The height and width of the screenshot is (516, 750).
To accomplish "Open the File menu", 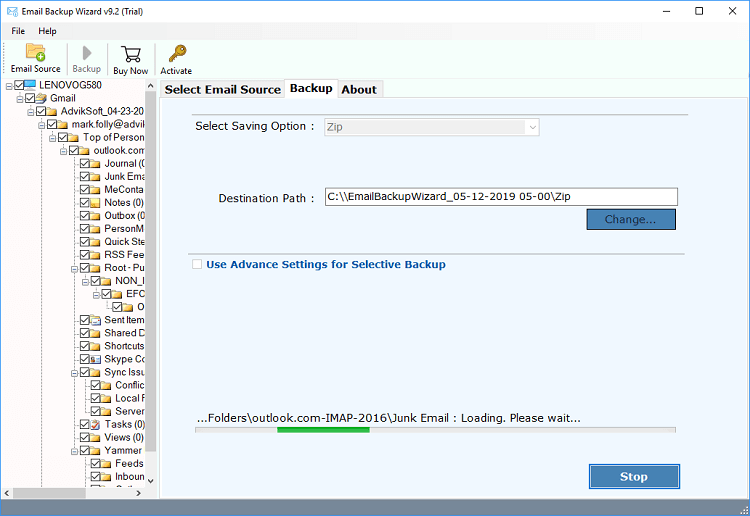I will point(18,31).
